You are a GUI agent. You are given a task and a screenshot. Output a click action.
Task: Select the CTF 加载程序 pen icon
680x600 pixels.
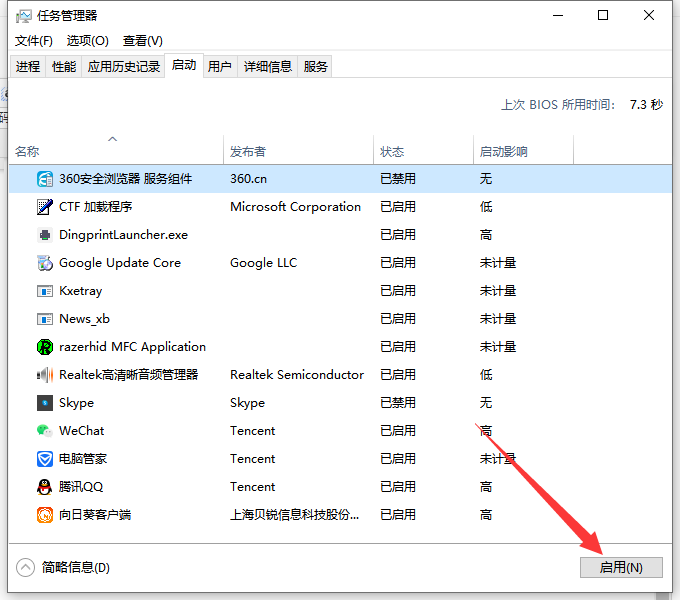[45, 207]
